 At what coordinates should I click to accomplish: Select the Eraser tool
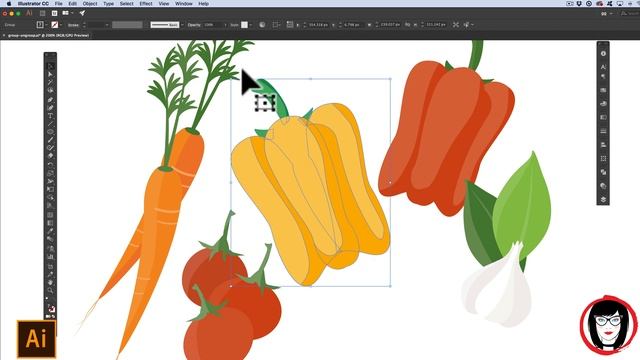coord(50,156)
